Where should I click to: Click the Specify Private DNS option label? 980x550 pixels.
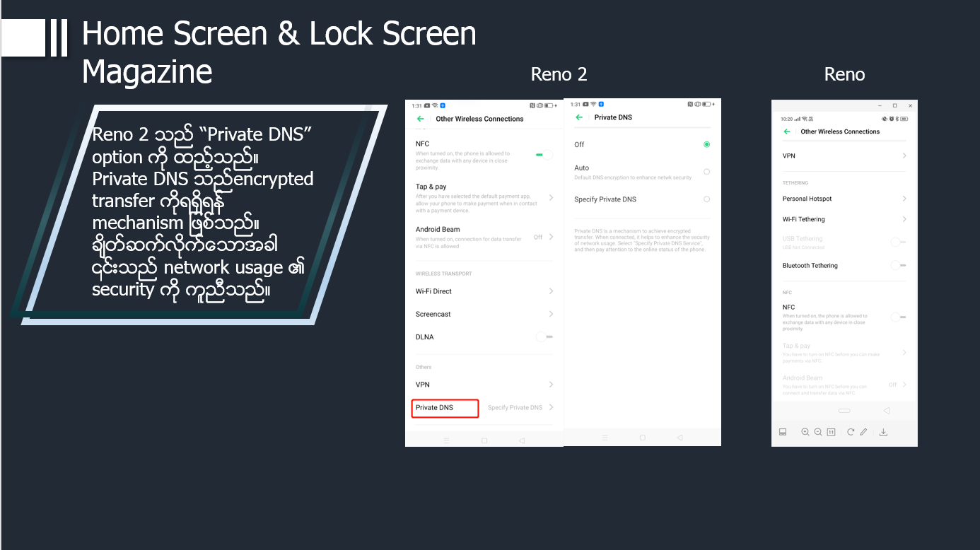pyautogui.click(x=605, y=199)
